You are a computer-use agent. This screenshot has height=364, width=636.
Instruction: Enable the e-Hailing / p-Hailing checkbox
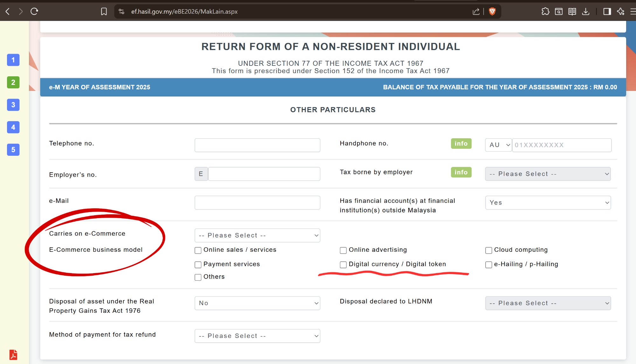(x=488, y=265)
